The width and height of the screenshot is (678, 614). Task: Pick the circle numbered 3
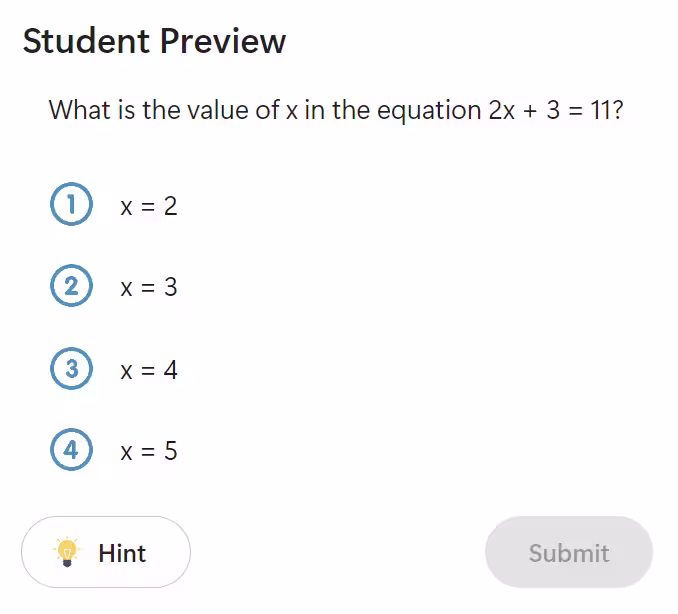71,369
